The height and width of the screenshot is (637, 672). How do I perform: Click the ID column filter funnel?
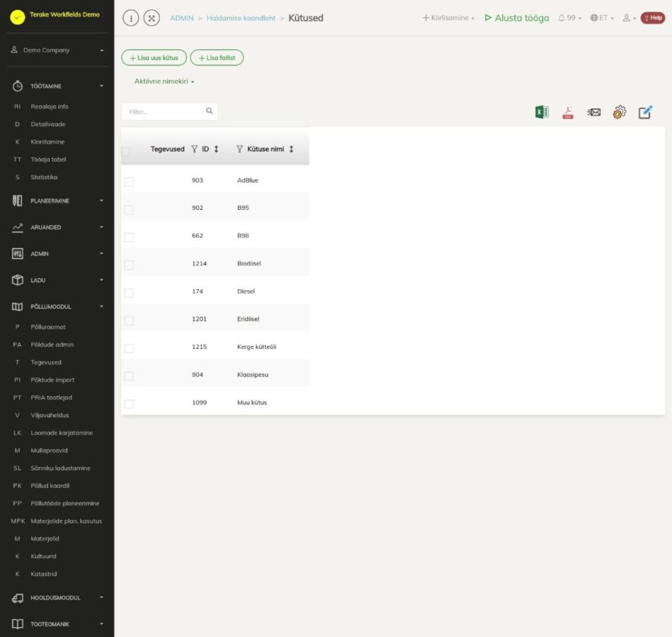tap(194, 149)
